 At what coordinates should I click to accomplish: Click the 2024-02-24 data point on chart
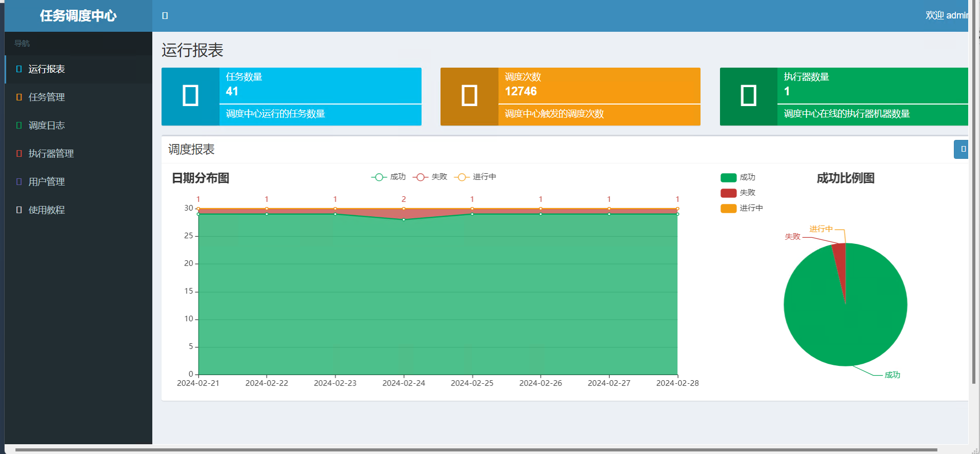pos(404,220)
